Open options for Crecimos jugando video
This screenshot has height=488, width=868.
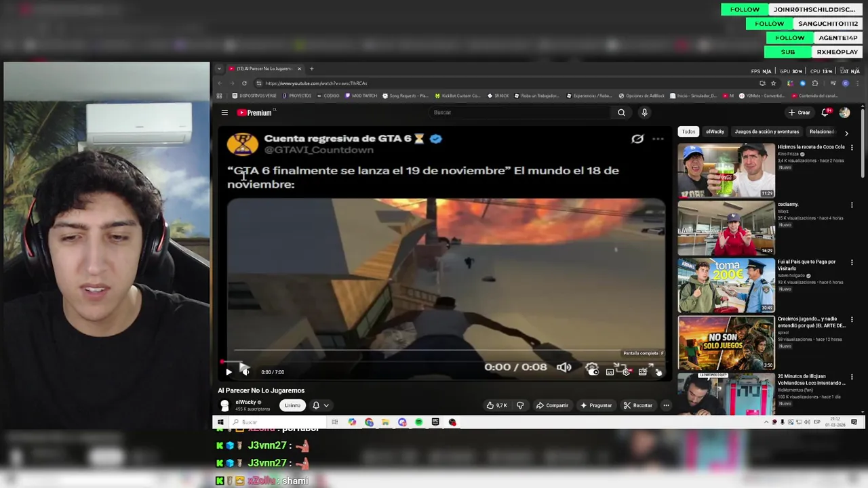tap(852, 319)
